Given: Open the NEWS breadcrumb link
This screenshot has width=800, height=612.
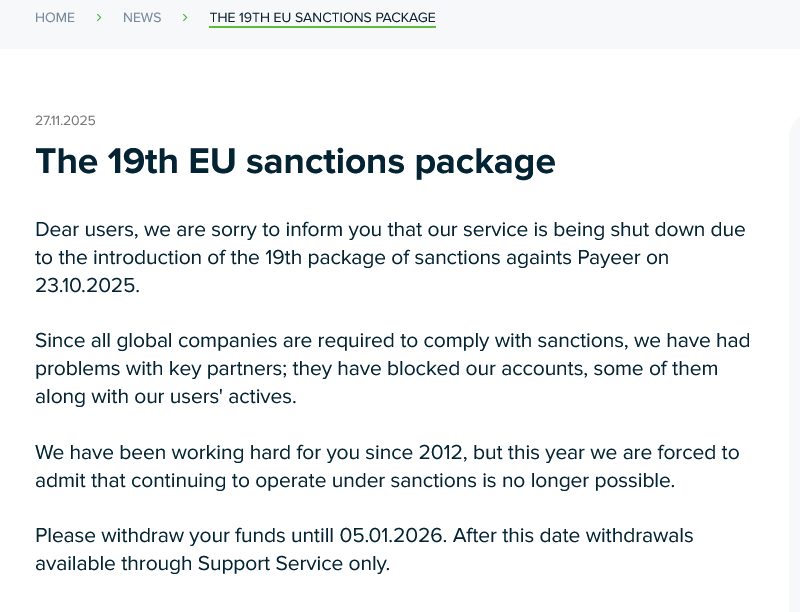Looking at the screenshot, I should (142, 18).
